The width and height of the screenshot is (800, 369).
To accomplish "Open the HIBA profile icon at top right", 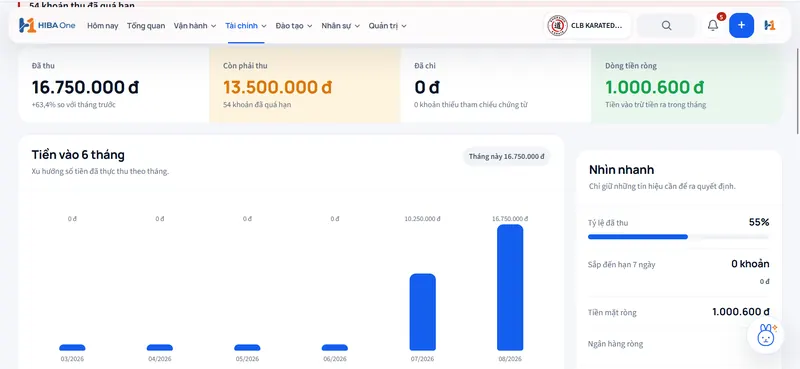I will point(770,26).
